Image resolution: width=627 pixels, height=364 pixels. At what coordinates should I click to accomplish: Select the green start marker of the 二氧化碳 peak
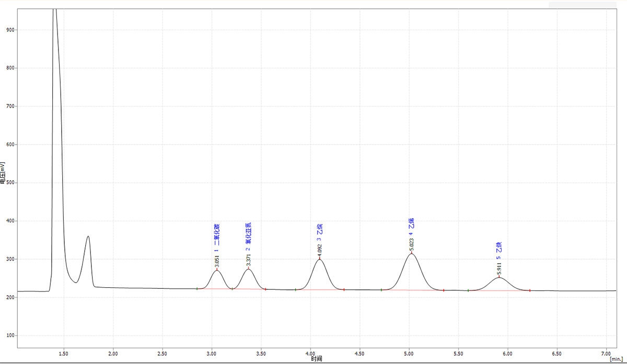(197, 288)
